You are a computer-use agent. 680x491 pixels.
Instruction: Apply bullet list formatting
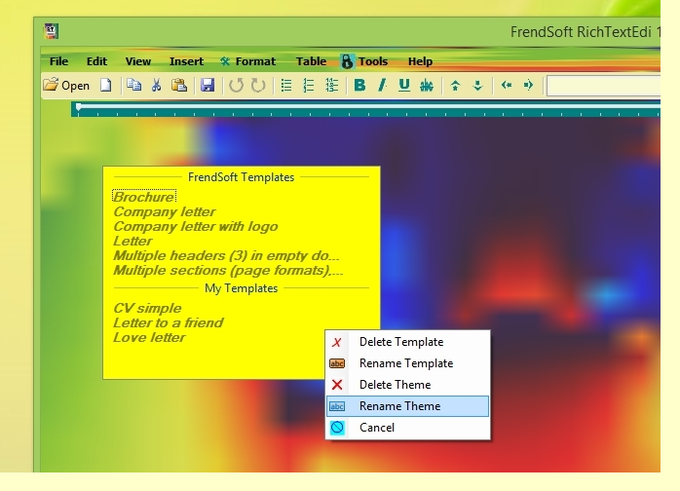[x=286, y=85]
